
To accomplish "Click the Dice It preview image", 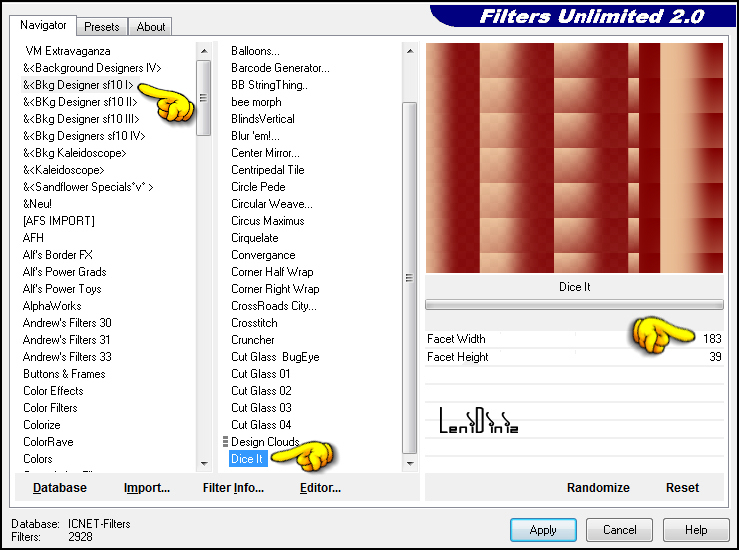I will tap(574, 157).
